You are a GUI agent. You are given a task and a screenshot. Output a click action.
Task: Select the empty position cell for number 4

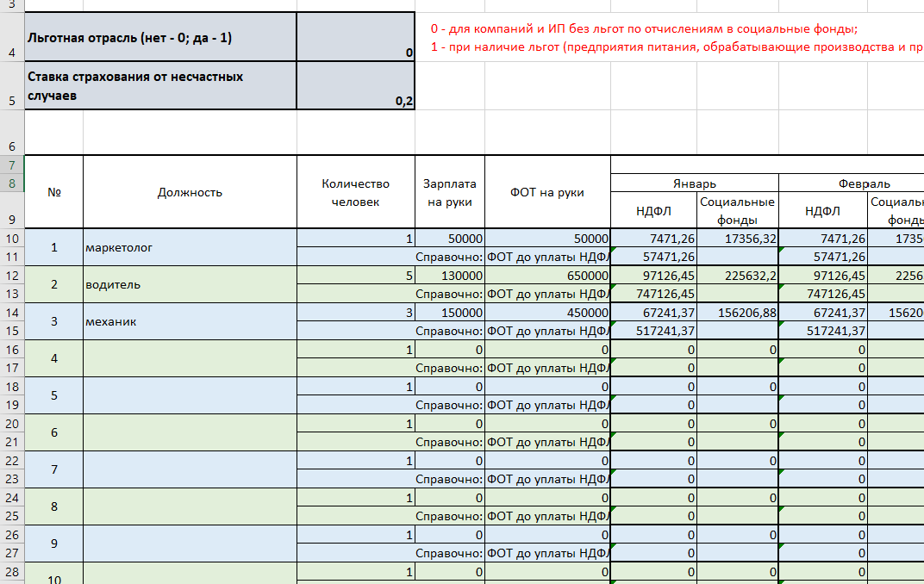tap(190, 358)
